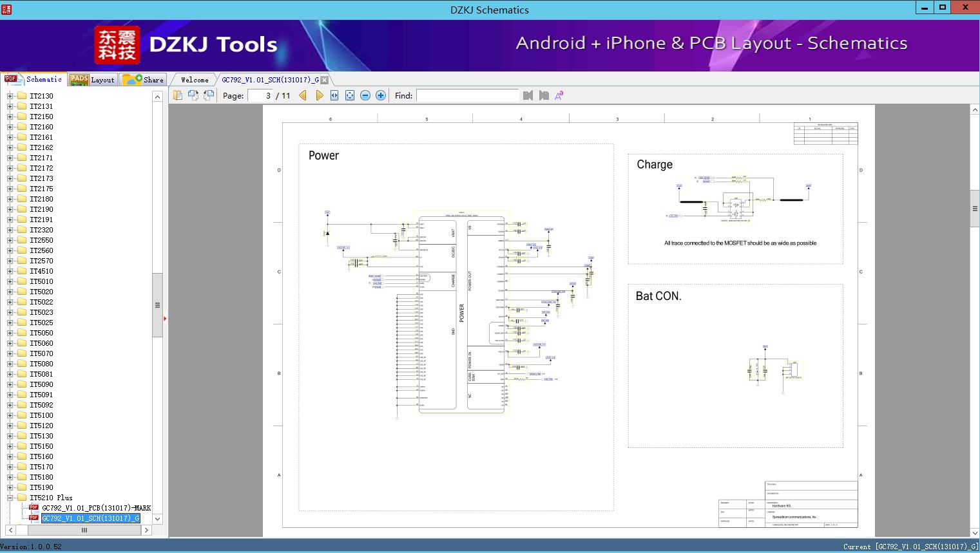Toggle the match case search option
This screenshot has height=553, width=980.
pos(559,95)
